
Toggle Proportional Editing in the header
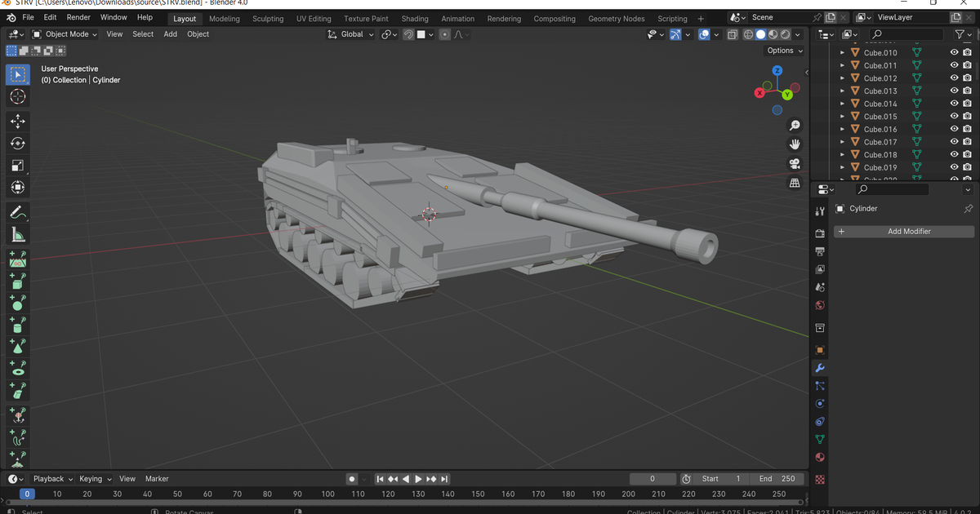pyautogui.click(x=445, y=34)
